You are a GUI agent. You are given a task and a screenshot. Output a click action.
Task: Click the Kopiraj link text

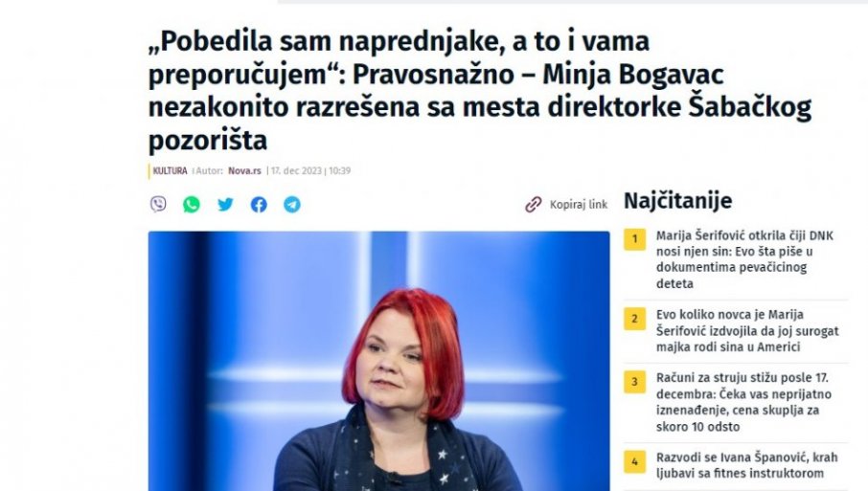(579, 205)
